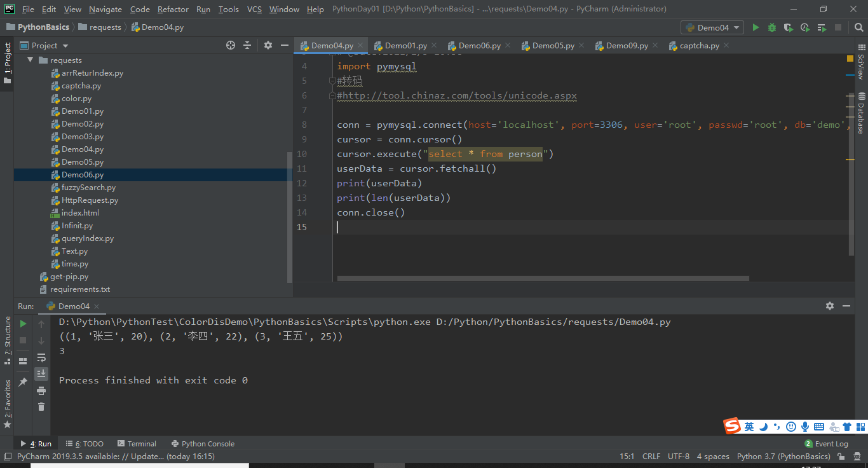Image resolution: width=868 pixels, height=468 pixels.
Task: Open Sogou input method logo
Action: tap(733, 426)
